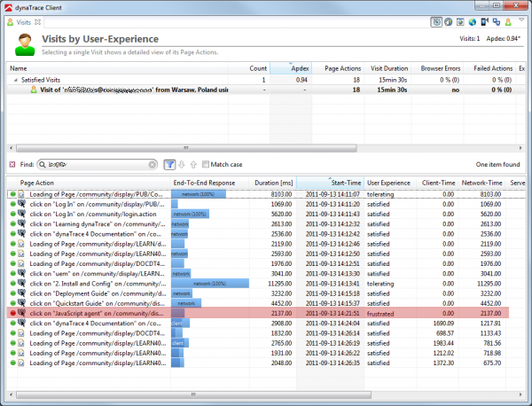The height and width of the screenshot is (406, 532).
Task: Click the network (100%) bar for 11295.00 row
Action: pyautogui.click(x=210, y=284)
